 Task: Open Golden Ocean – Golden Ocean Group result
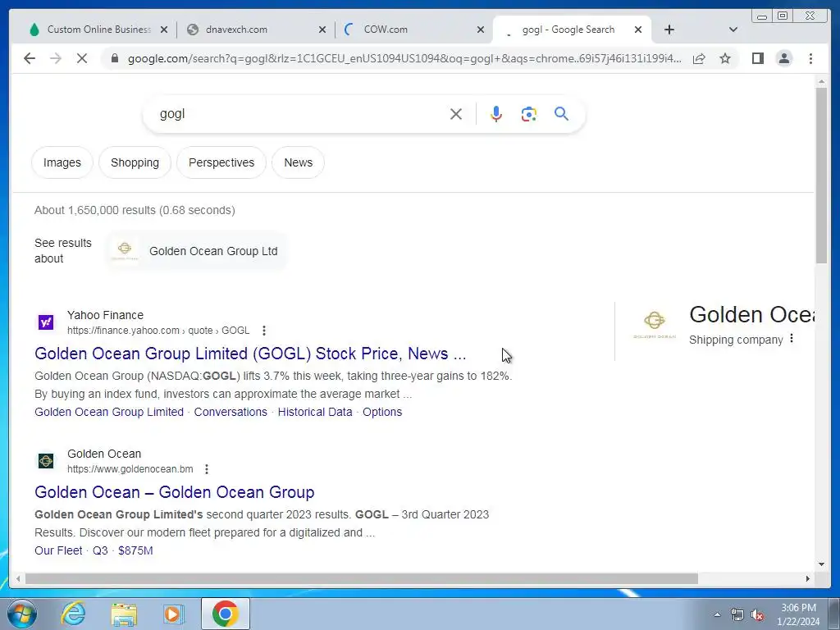tap(174, 492)
